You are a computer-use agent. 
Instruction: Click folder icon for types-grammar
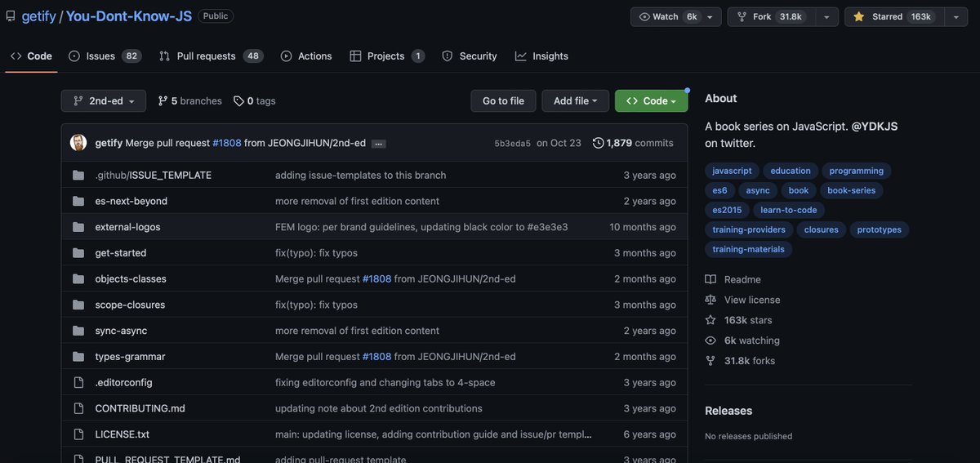(x=78, y=357)
